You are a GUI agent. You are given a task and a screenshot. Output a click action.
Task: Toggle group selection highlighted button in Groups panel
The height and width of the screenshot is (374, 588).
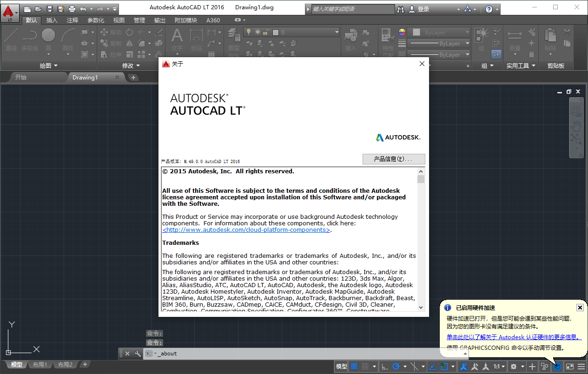pos(496,54)
